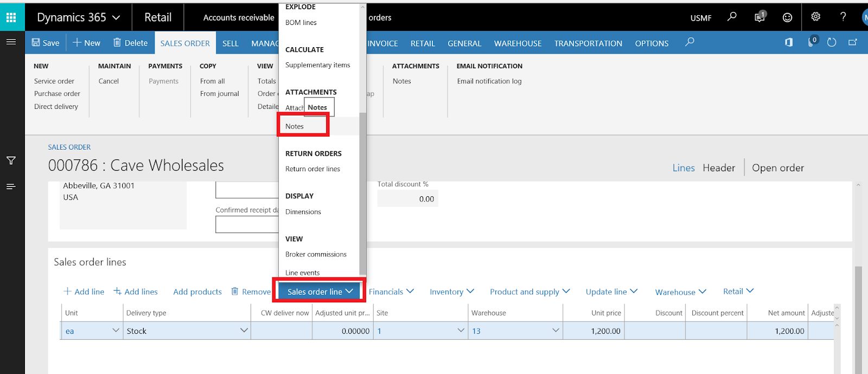The width and height of the screenshot is (868, 374).
Task: Expand the Warehouse line menu
Action: (681, 292)
